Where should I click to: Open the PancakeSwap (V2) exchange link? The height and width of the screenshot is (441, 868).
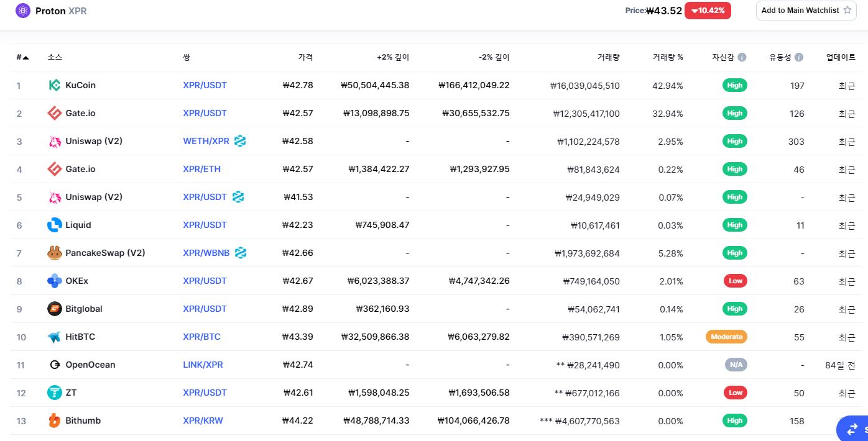click(105, 253)
